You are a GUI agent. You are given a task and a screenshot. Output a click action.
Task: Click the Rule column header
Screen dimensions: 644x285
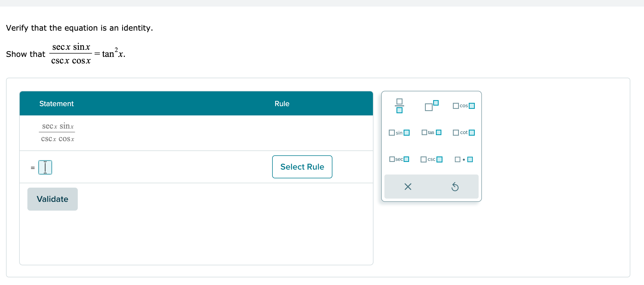pyautogui.click(x=282, y=104)
